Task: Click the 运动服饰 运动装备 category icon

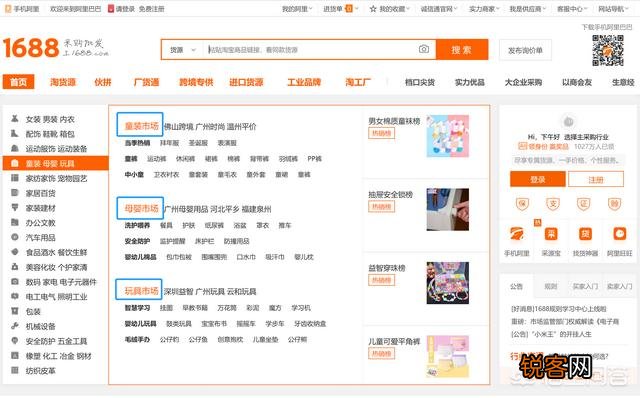Action: [15, 148]
